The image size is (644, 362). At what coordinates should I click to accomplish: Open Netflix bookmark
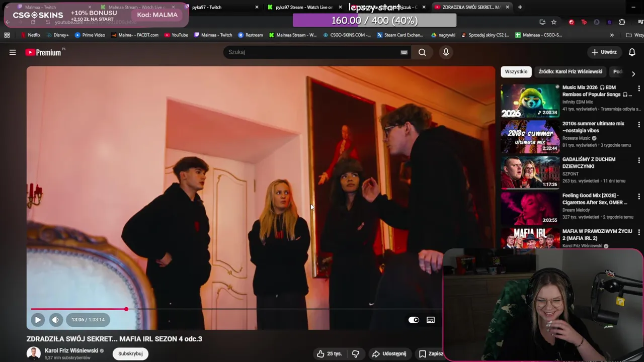pos(30,35)
